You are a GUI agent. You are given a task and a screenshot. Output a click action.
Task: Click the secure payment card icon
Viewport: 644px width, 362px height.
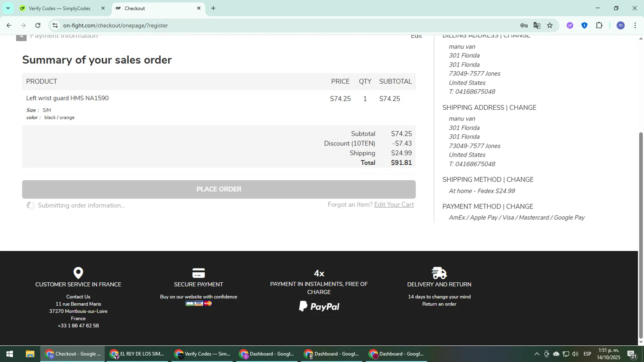click(198, 273)
